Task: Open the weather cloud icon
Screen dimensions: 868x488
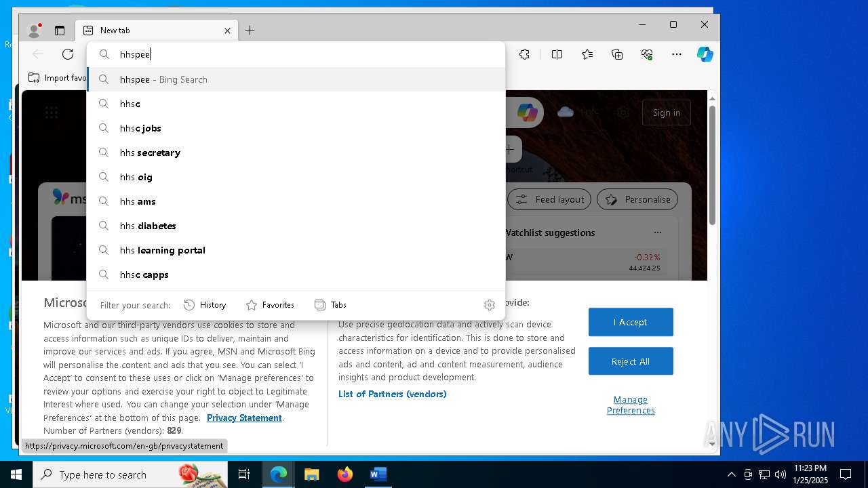Action: click(566, 113)
